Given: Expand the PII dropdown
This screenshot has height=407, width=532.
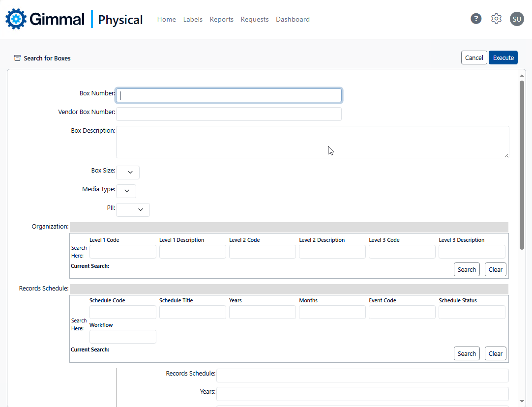Looking at the screenshot, I should pos(133,210).
